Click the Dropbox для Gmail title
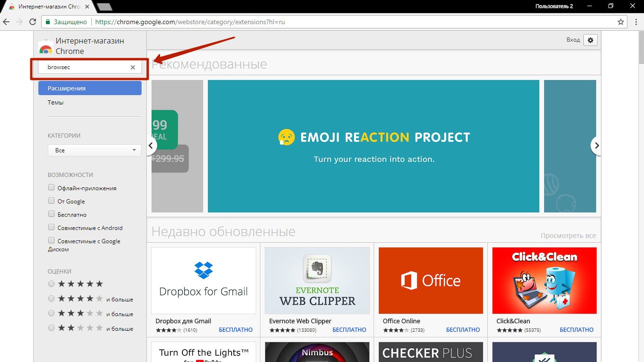644x362 pixels. click(183, 321)
